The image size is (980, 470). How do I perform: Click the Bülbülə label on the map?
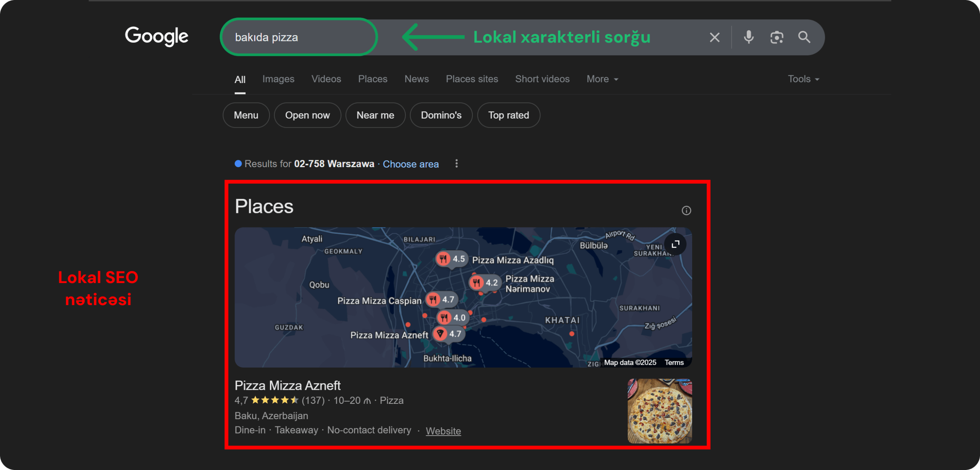(593, 246)
